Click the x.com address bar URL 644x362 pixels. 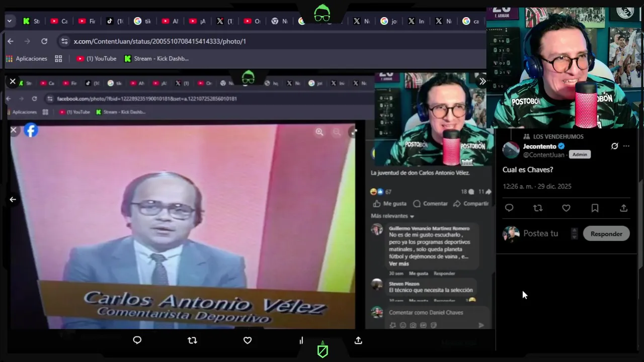click(160, 41)
